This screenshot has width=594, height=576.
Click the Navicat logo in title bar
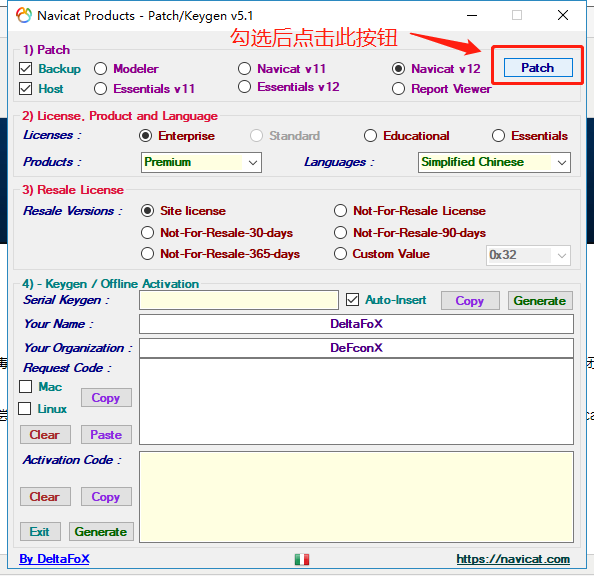point(23,16)
